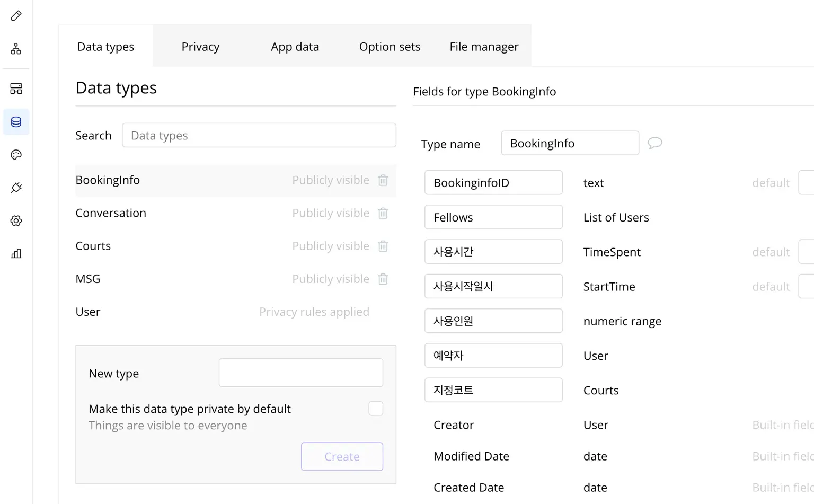Open the Backend workflows sidebar icon
The height and width of the screenshot is (504, 814).
pos(16,89)
